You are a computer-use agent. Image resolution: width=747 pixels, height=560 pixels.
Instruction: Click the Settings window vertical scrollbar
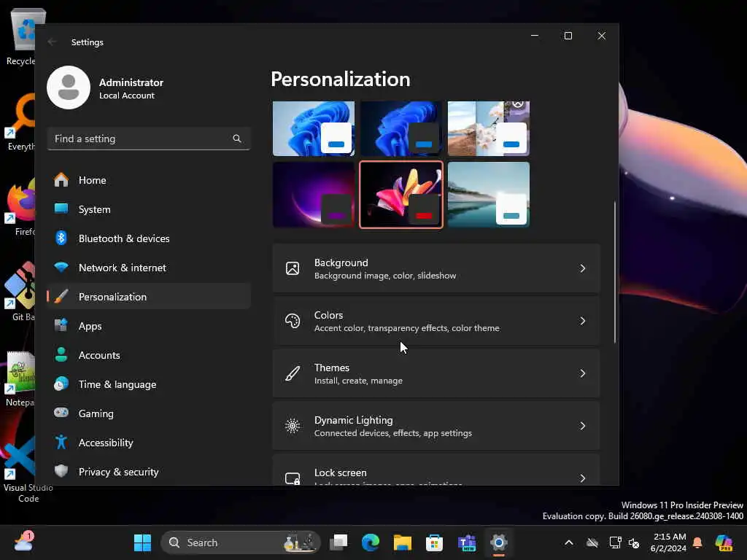click(615, 272)
